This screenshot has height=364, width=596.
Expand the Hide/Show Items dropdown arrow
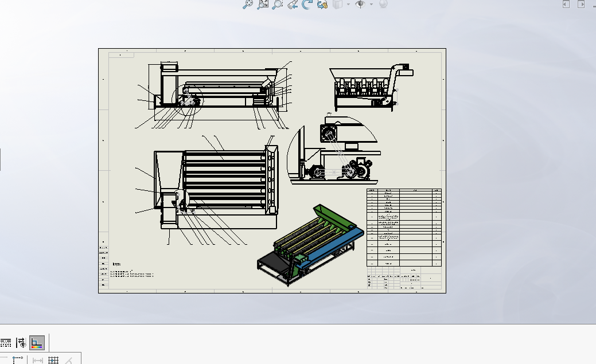coord(371,4)
